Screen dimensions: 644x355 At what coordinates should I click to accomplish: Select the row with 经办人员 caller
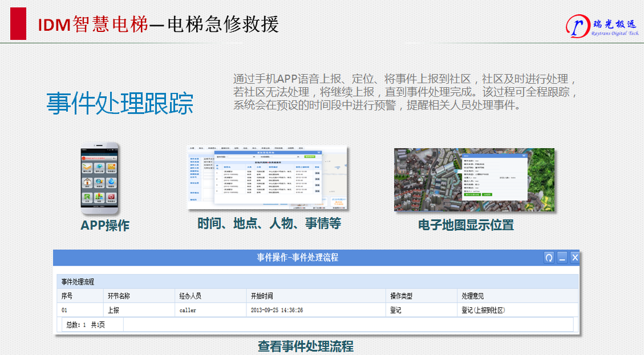[188, 310]
